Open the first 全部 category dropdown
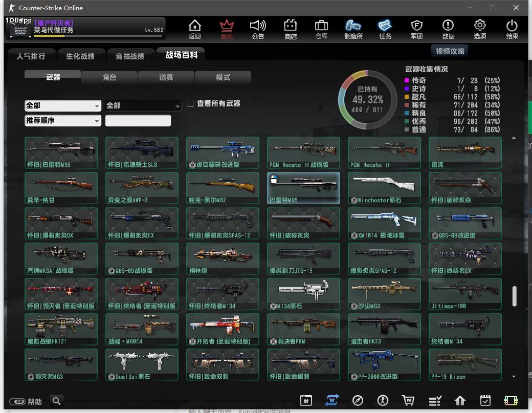The width and height of the screenshot is (532, 413). click(63, 105)
